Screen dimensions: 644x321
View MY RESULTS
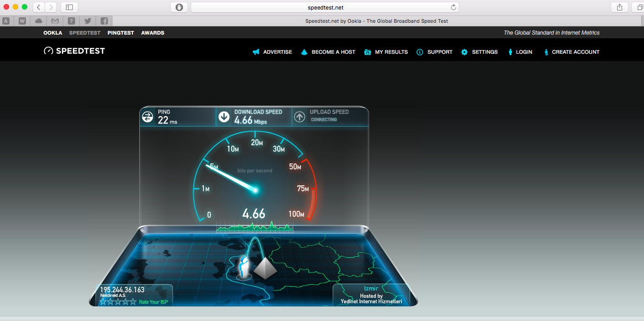[x=391, y=52]
